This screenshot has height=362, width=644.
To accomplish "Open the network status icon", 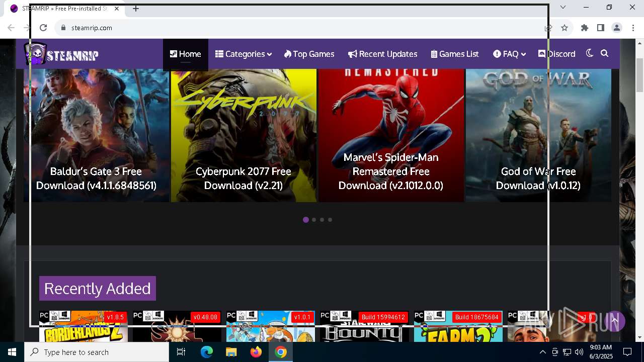I will [x=567, y=352].
